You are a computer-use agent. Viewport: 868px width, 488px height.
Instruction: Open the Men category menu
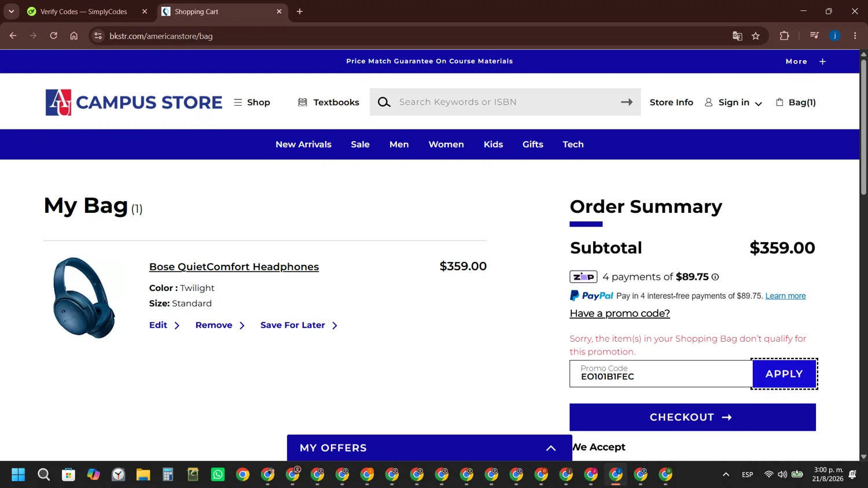click(399, 145)
